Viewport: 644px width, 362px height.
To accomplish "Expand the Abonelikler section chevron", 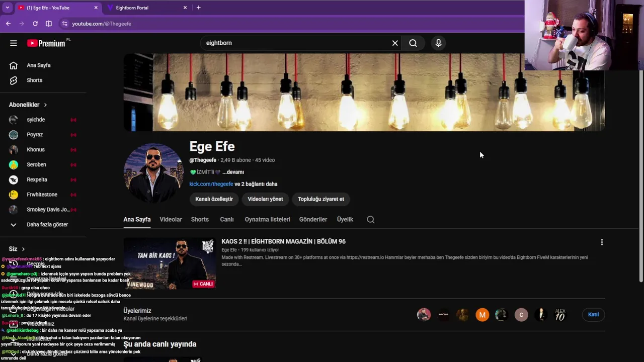I will pyautogui.click(x=45, y=105).
